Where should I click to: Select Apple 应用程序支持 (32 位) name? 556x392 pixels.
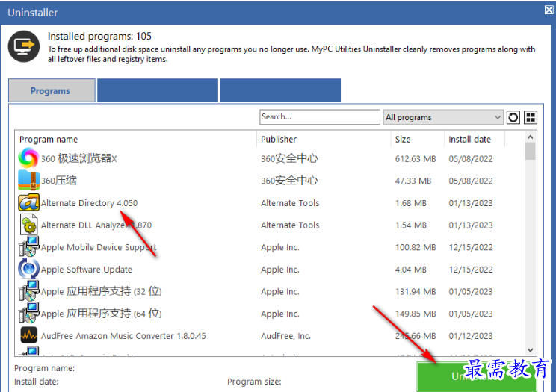tap(101, 291)
